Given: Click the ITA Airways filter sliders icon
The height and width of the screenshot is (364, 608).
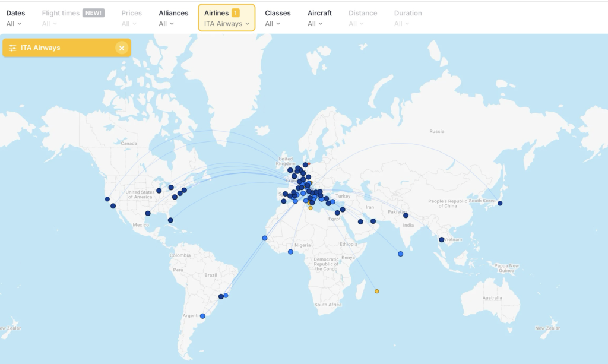Looking at the screenshot, I should (x=13, y=48).
